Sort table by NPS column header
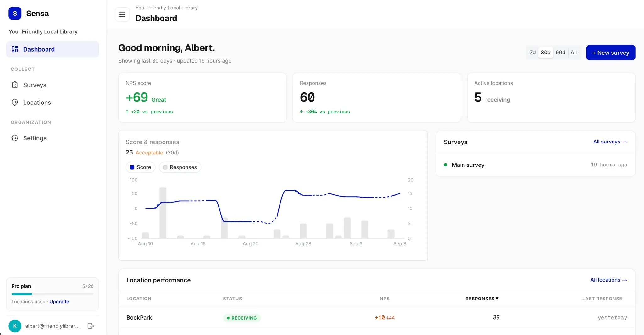Screen dimensions: 644x335 (x=385, y=299)
